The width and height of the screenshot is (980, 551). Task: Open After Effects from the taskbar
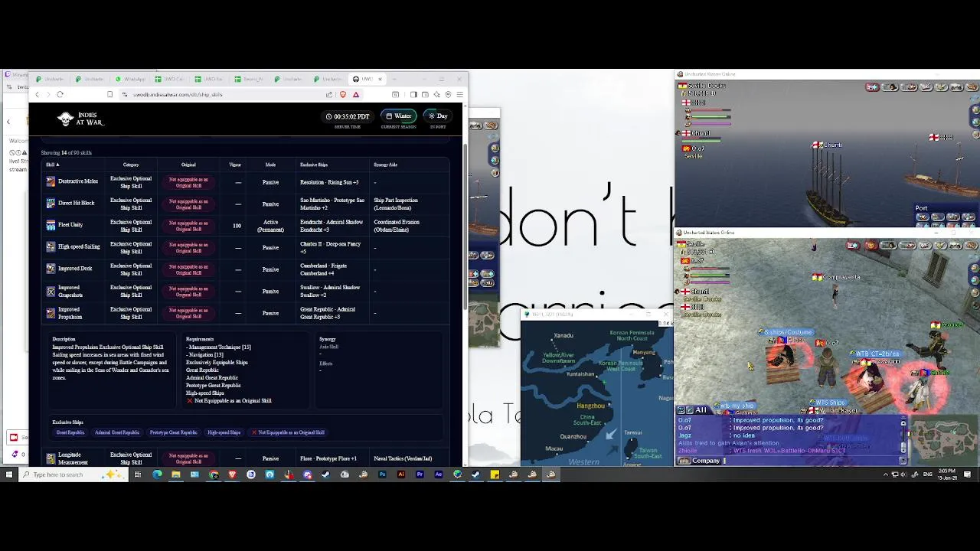tap(439, 474)
